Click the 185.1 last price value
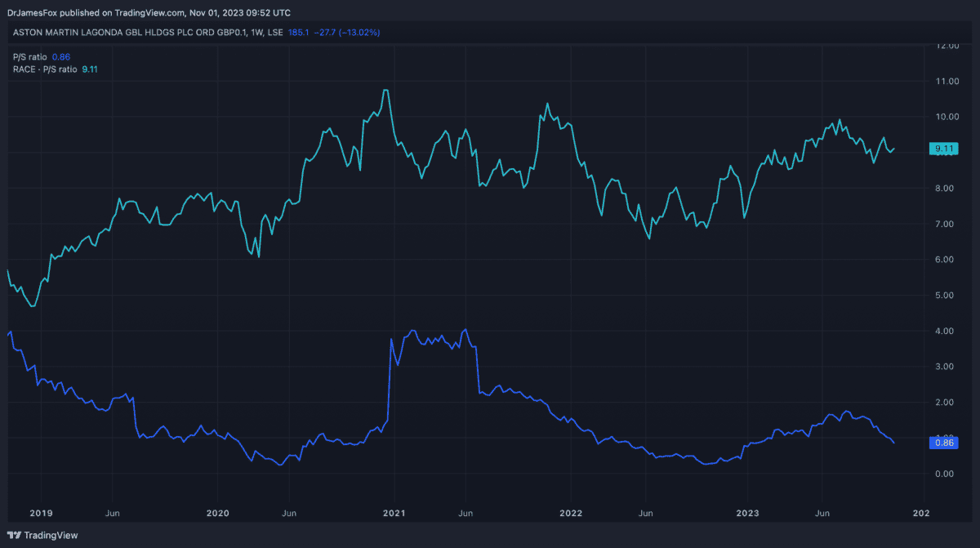 tap(301, 33)
